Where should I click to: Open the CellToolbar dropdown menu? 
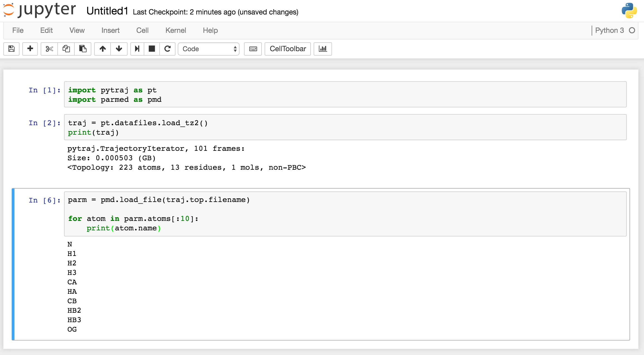pos(288,48)
